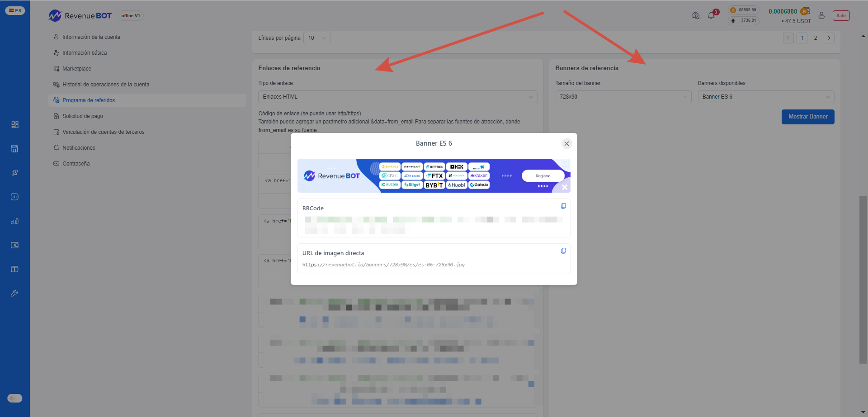Click the scrollbar down arrow

click(863, 412)
